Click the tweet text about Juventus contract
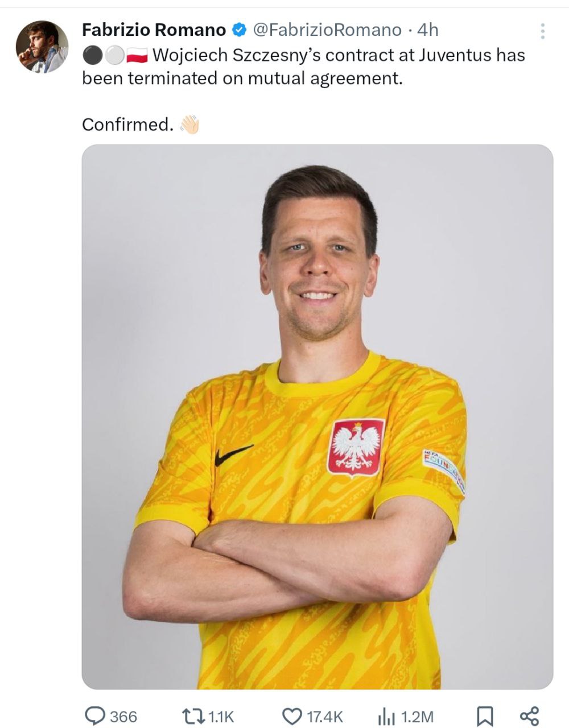Screen dimensions: 569x728 (x=303, y=67)
